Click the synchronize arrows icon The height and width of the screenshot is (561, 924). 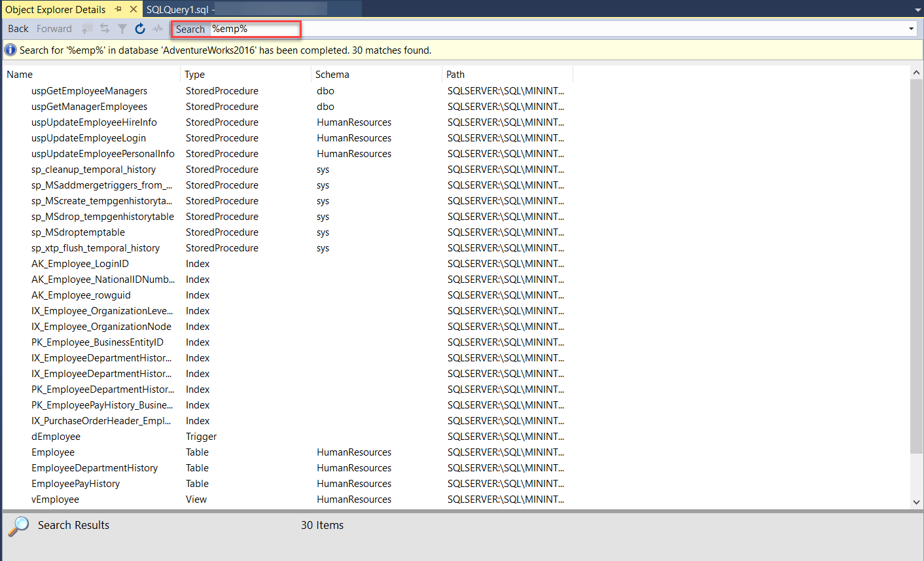pos(105,28)
